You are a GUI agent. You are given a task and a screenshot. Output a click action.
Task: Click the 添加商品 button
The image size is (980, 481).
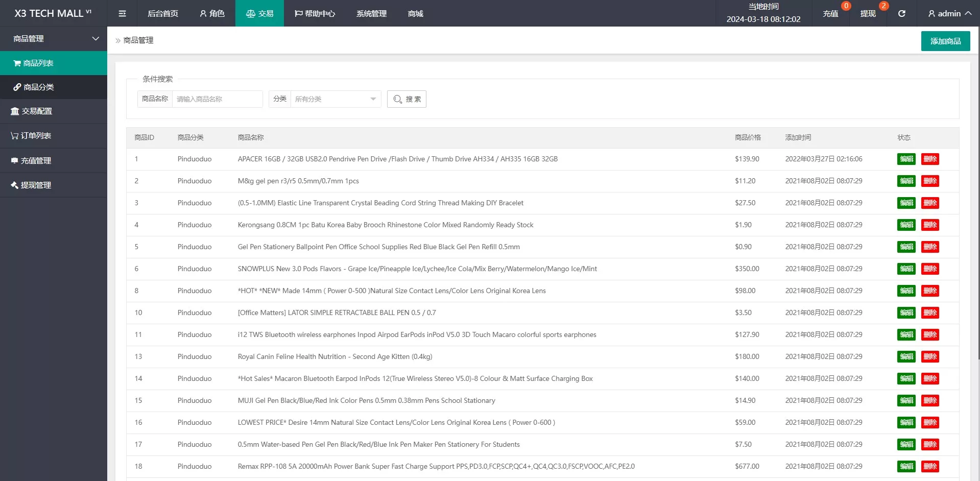click(x=945, y=41)
